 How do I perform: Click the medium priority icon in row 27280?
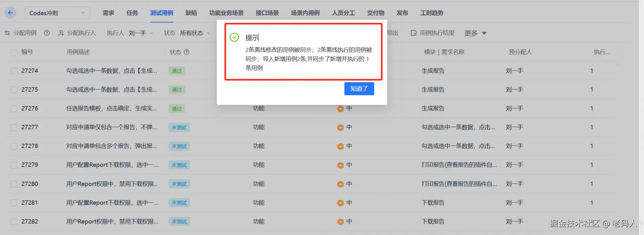(x=340, y=184)
